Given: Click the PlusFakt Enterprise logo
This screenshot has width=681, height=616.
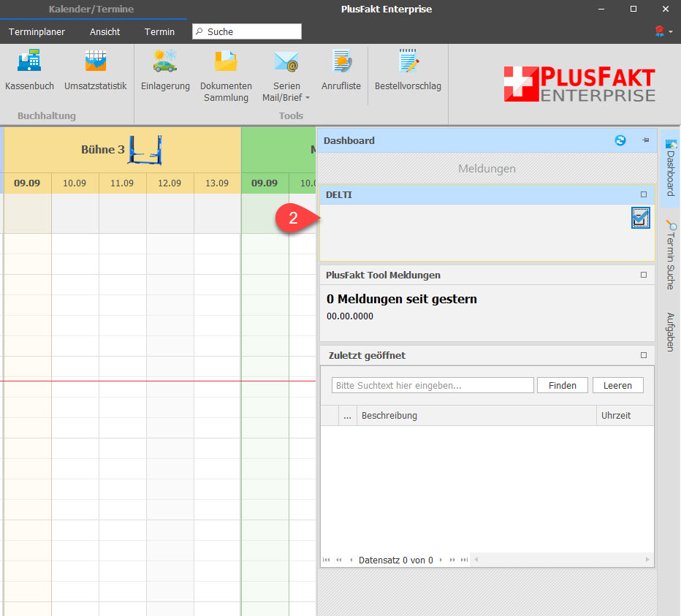Looking at the screenshot, I should tap(579, 84).
